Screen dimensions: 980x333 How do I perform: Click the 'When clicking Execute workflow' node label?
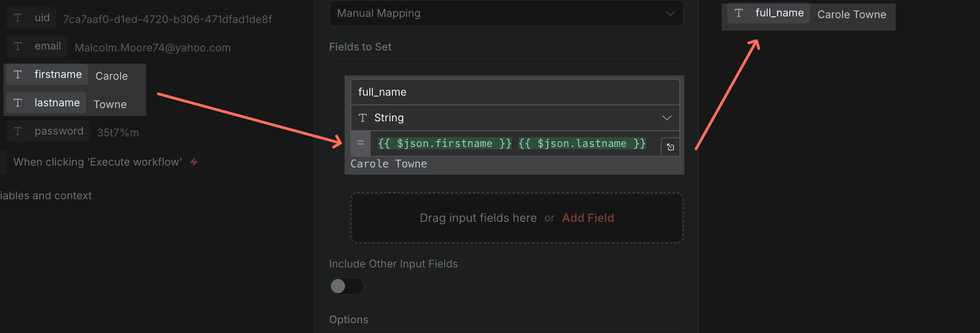[98, 162]
